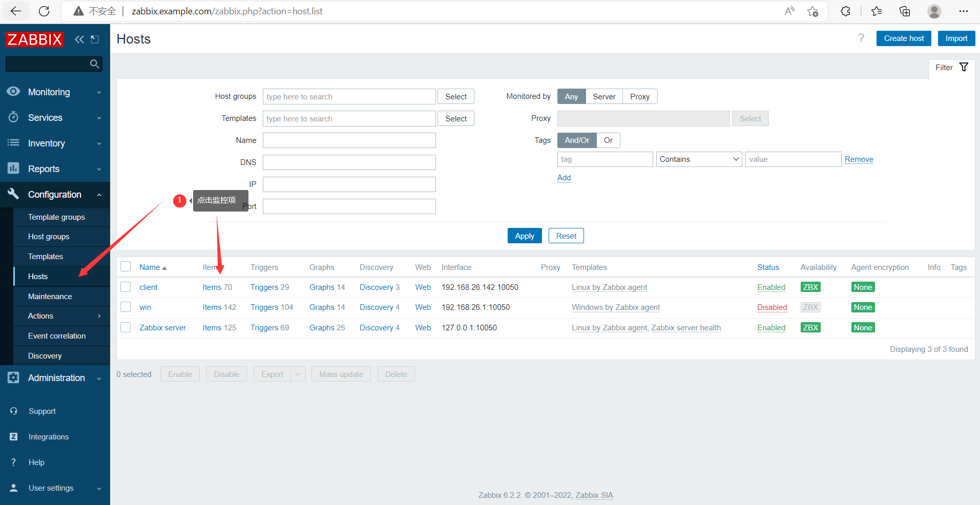This screenshot has width=980, height=505.
Task: Open page help question mark near Create host
Action: pos(861,38)
